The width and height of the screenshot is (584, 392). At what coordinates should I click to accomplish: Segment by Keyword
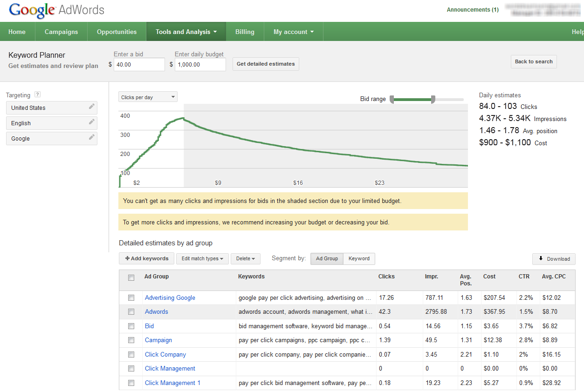(x=359, y=258)
